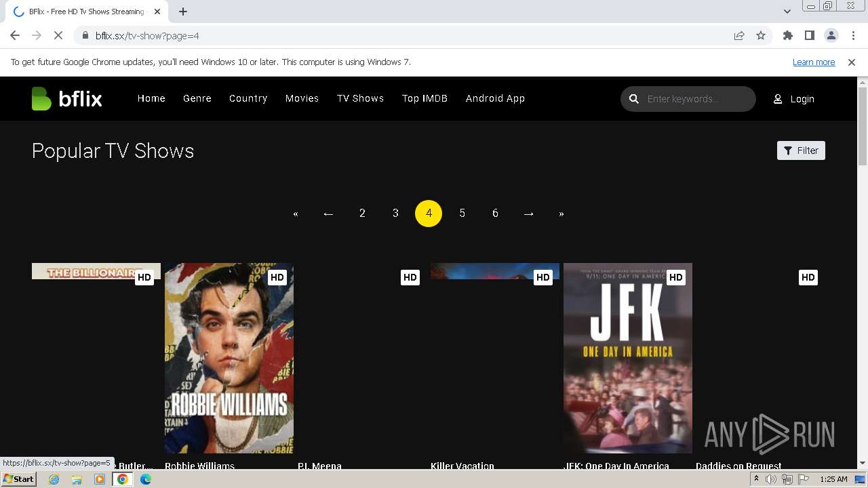
Task: Open the tab search dropdown
Action: pyautogui.click(x=787, y=12)
